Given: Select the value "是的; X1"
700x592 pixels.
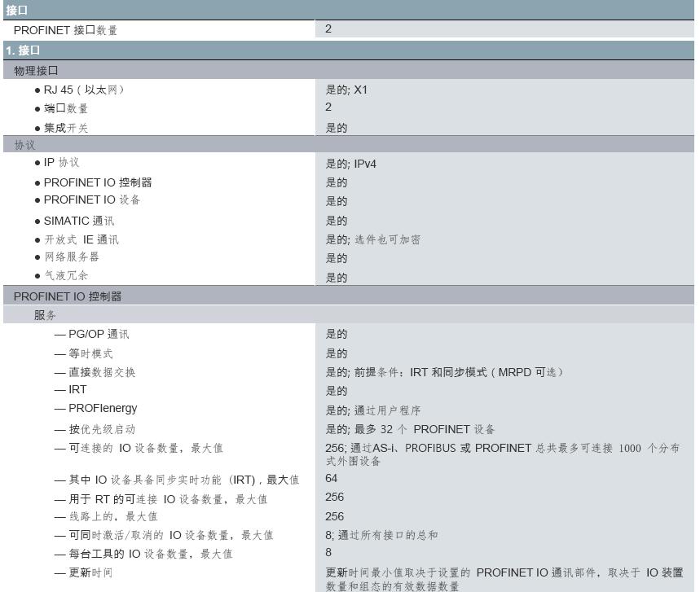Looking at the screenshot, I should [346, 90].
